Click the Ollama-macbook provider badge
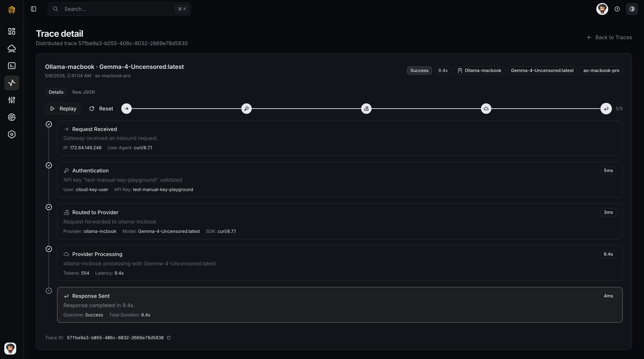 click(479, 71)
